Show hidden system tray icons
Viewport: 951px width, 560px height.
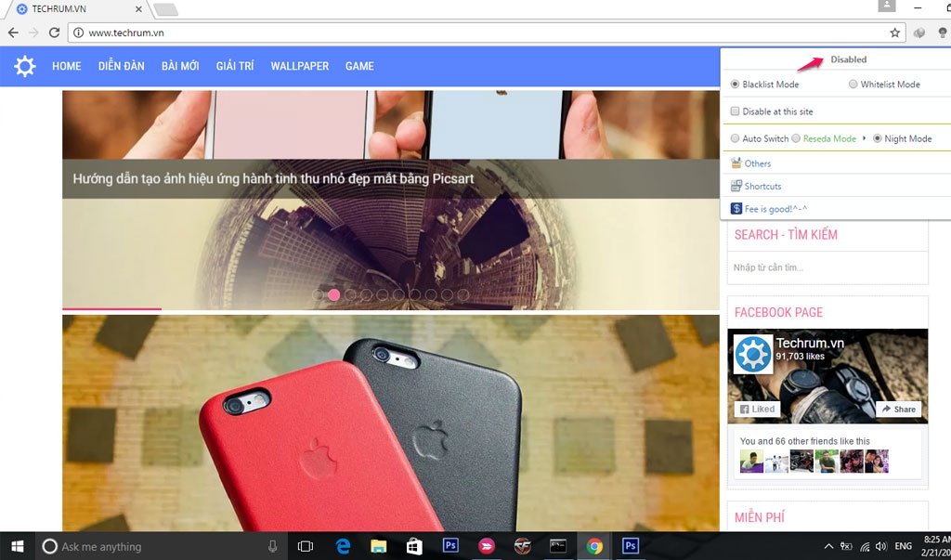pyautogui.click(x=827, y=546)
